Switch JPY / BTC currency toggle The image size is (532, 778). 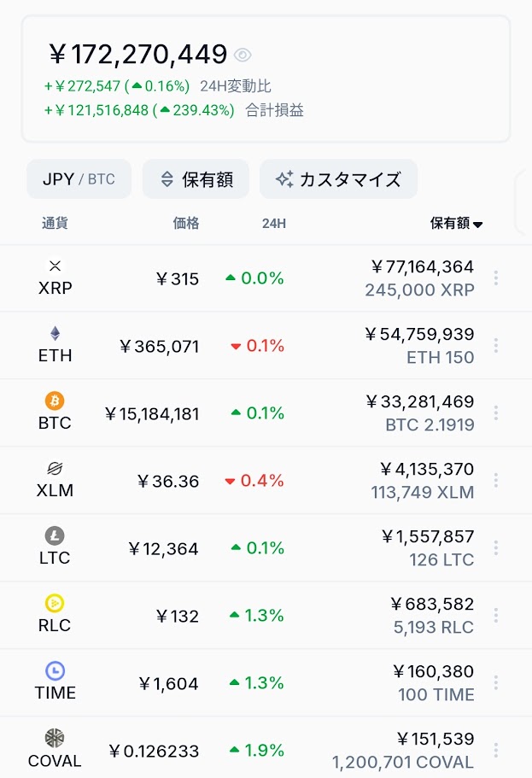point(79,179)
